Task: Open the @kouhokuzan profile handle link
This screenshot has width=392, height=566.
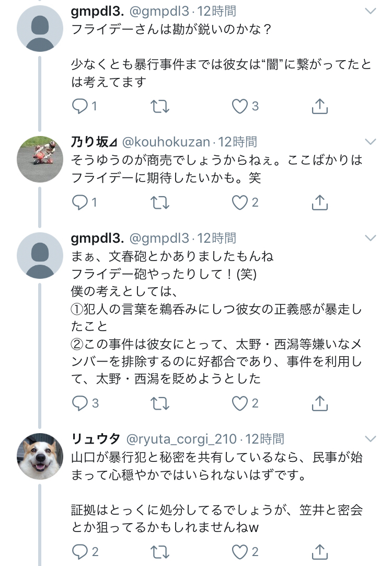Action: [x=166, y=142]
